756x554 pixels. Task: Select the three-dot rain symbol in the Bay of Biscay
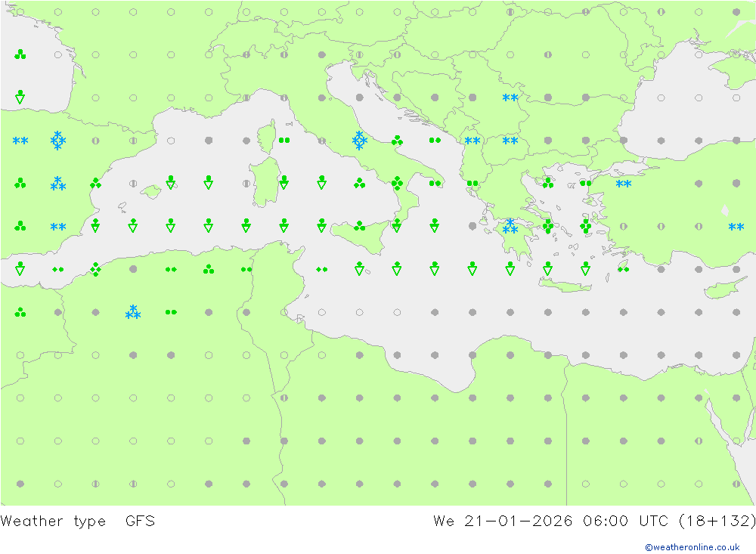tap(20, 54)
